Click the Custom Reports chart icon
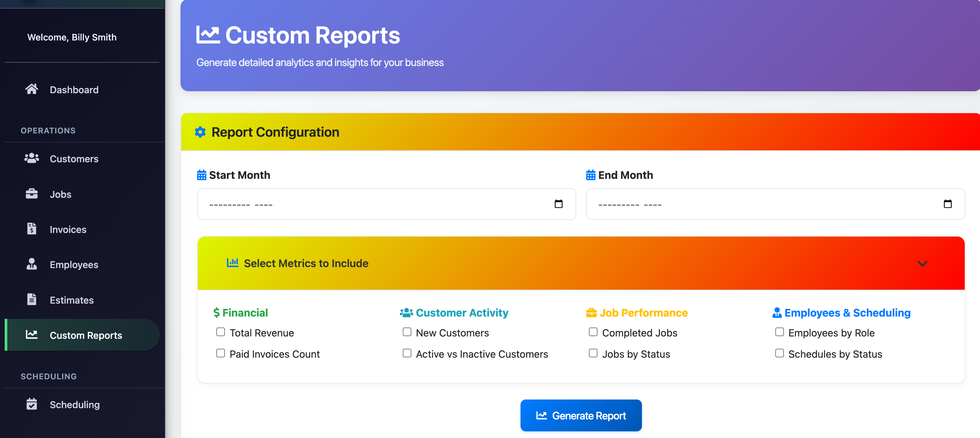The height and width of the screenshot is (438, 980). pos(32,335)
